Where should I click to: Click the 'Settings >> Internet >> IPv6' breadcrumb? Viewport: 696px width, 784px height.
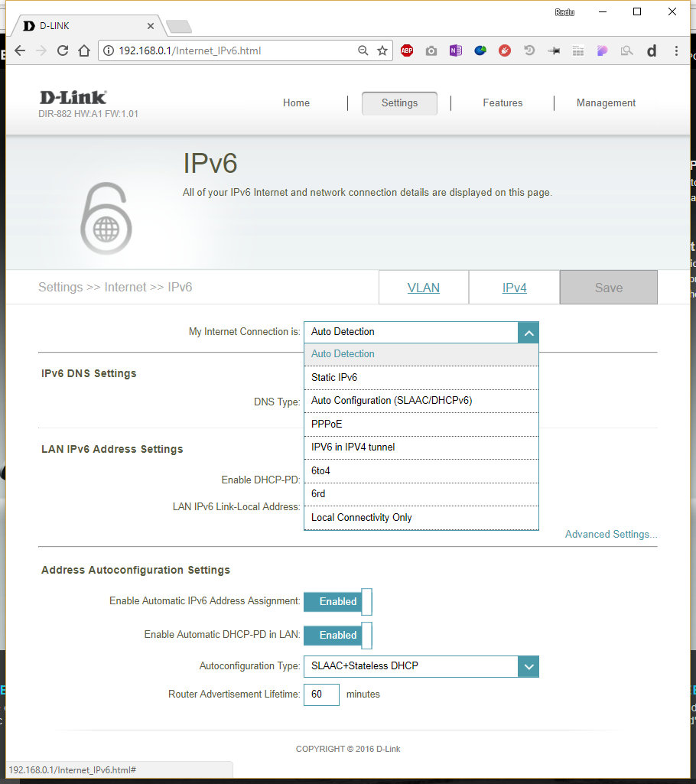[115, 287]
